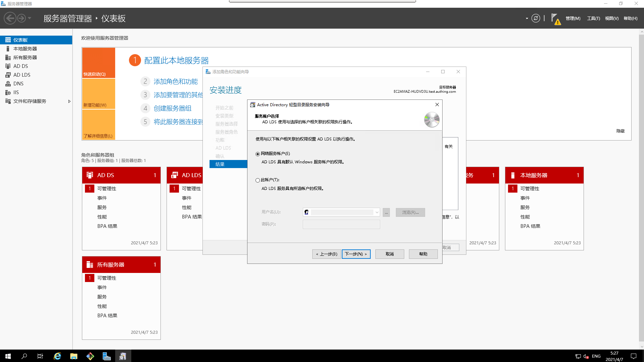Screen dimensions: 644x362
Task: Open the notifications flag with warning
Action: [555, 19]
